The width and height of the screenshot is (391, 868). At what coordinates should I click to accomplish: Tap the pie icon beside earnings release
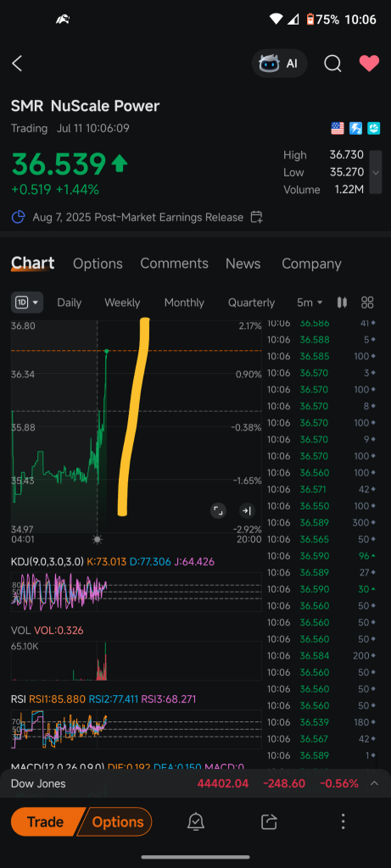pyautogui.click(x=19, y=217)
